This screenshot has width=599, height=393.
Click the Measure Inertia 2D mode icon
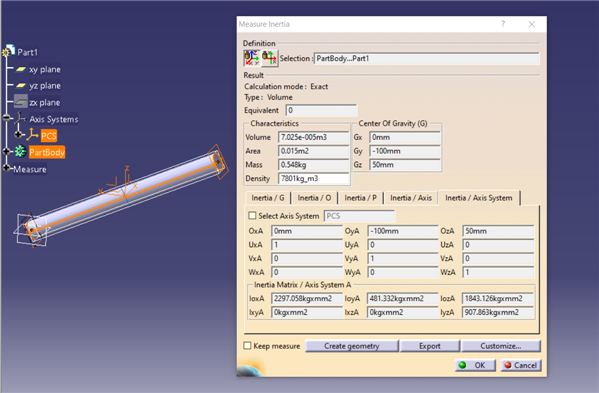(270, 58)
